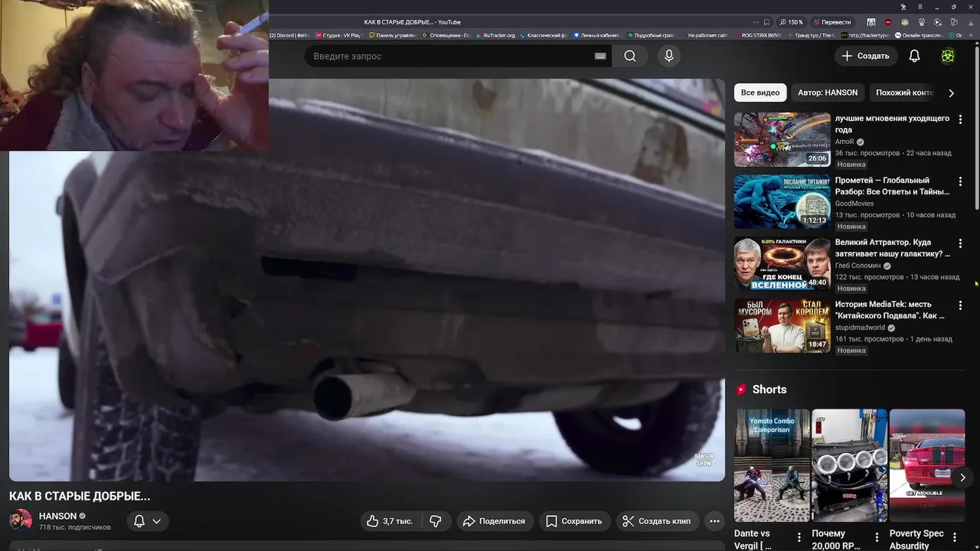Viewport: 980px width, 551px height.
Task: Play Великий Аттрактор thumbnail (48:40)
Action: coord(782,263)
